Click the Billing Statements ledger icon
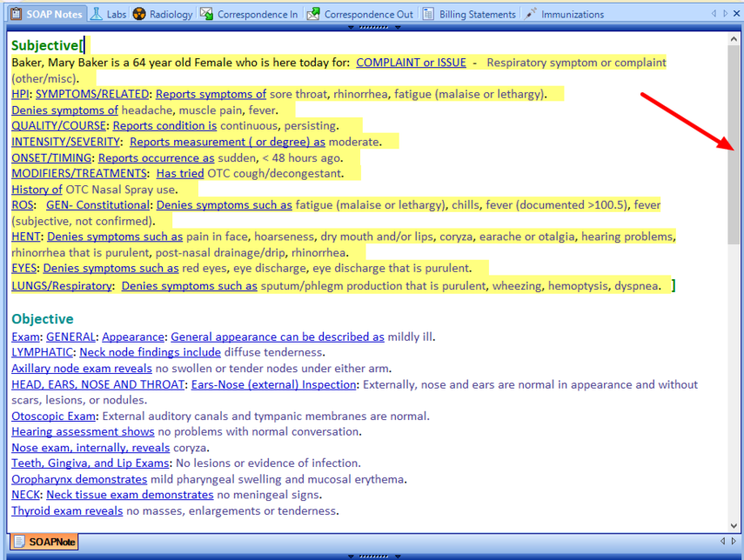The height and width of the screenshot is (560, 744). 428,13
